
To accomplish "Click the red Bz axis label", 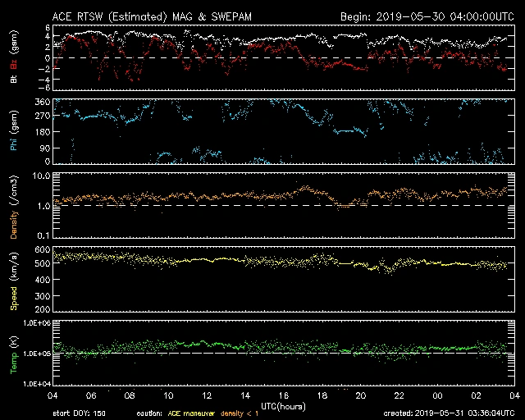I will (13, 51).
